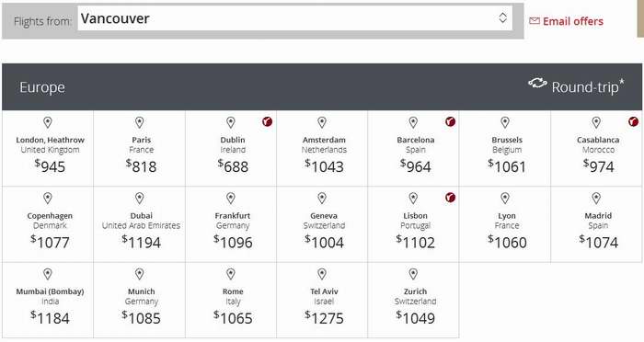Screen dimensions: 644x342
Task: Select the Madrid $1074 fare
Action: click(x=596, y=224)
